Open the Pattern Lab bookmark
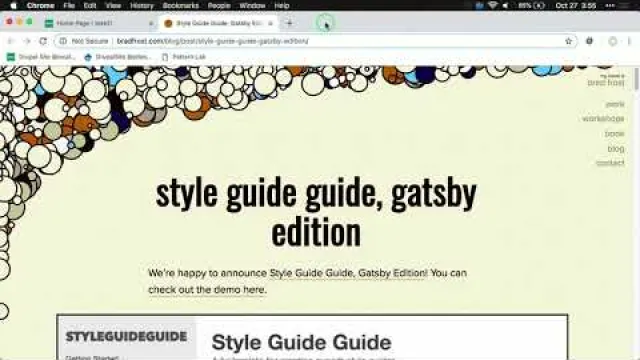 [x=183, y=57]
